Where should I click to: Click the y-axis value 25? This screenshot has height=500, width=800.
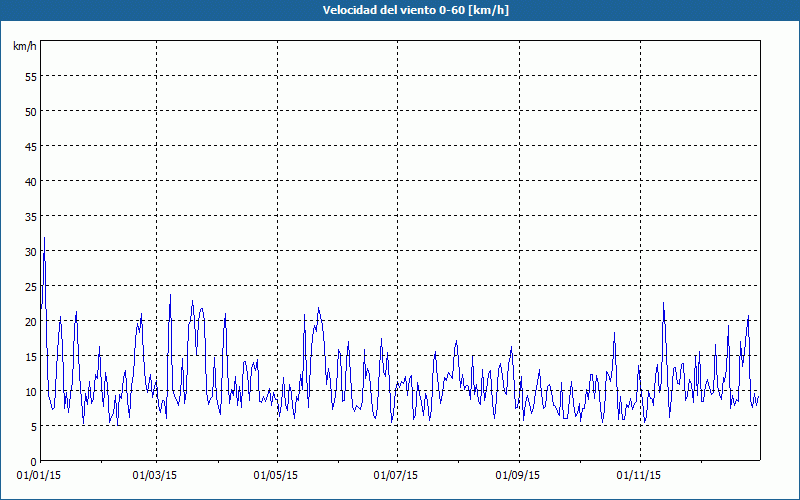31,286
